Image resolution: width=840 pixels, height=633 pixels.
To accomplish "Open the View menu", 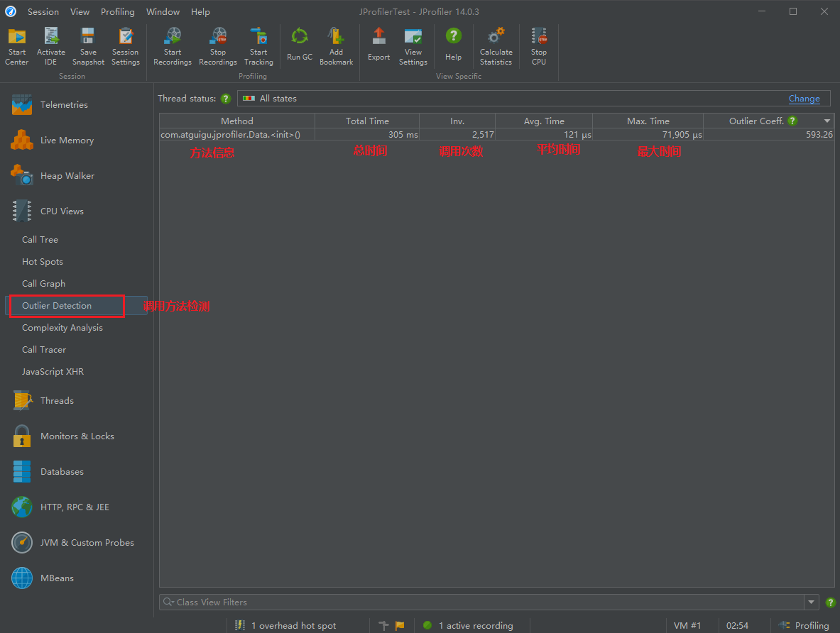I will (80, 12).
